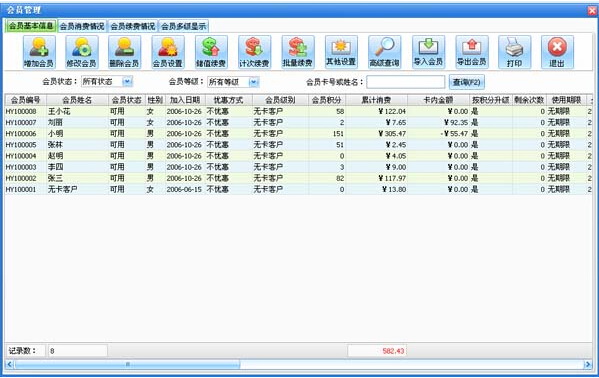Click the 储值续费 stored-value renewal icon
The height and width of the screenshot is (378, 599).
tap(211, 52)
